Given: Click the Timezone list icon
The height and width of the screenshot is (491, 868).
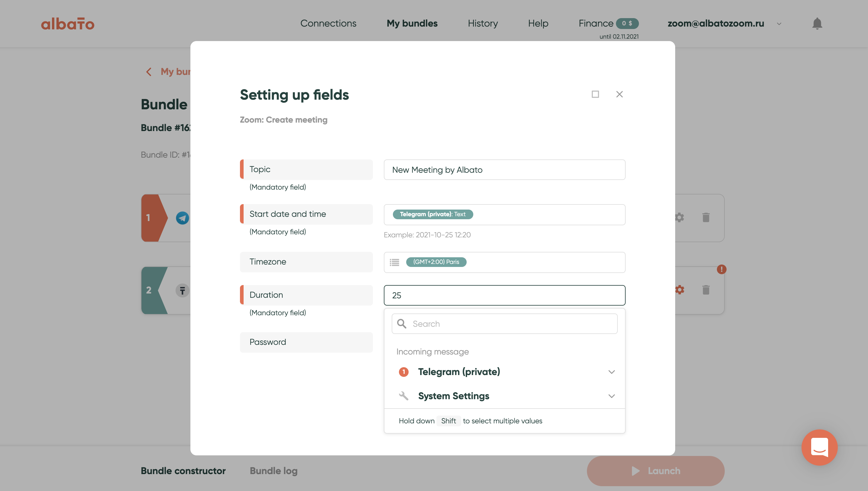Looking at the screenshot, I should (x=394, y=262).
